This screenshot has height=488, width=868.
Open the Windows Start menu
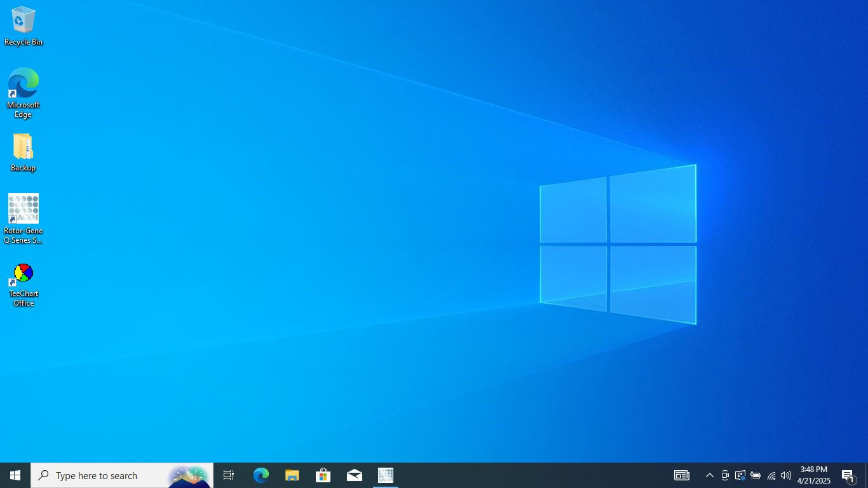[15, 475]
